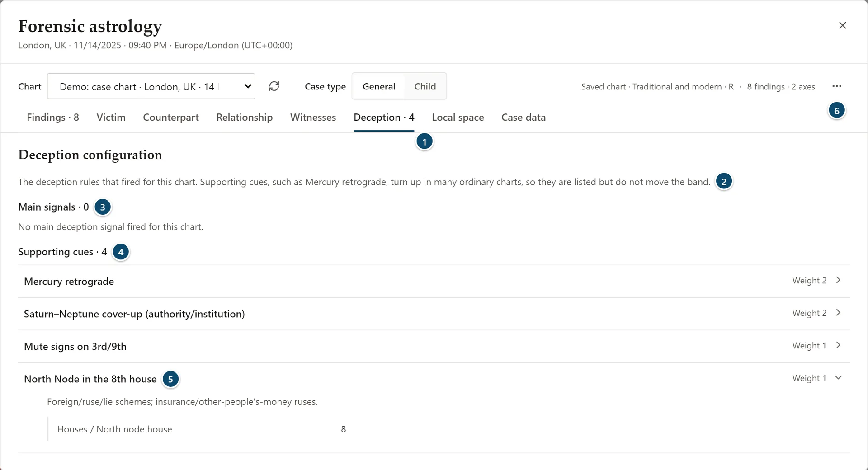Select the General case type
The height and width of the screenshot is (470, 868).
(379, 86)
